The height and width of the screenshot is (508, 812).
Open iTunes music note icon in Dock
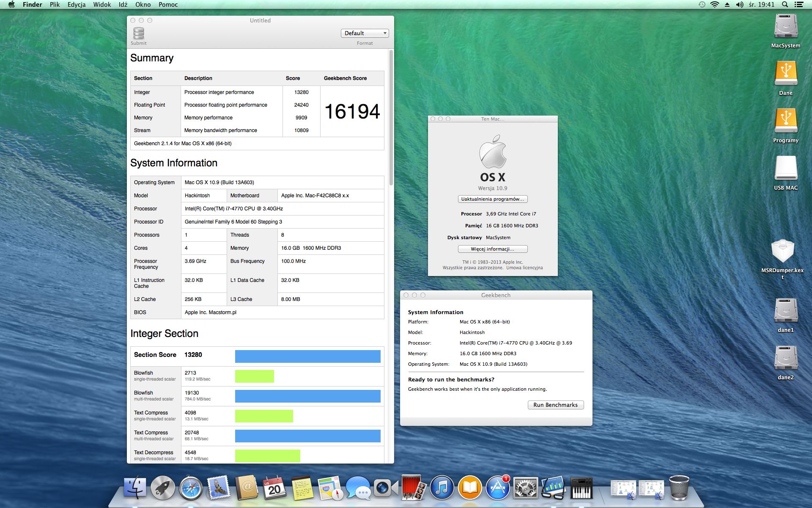point(442,487)
